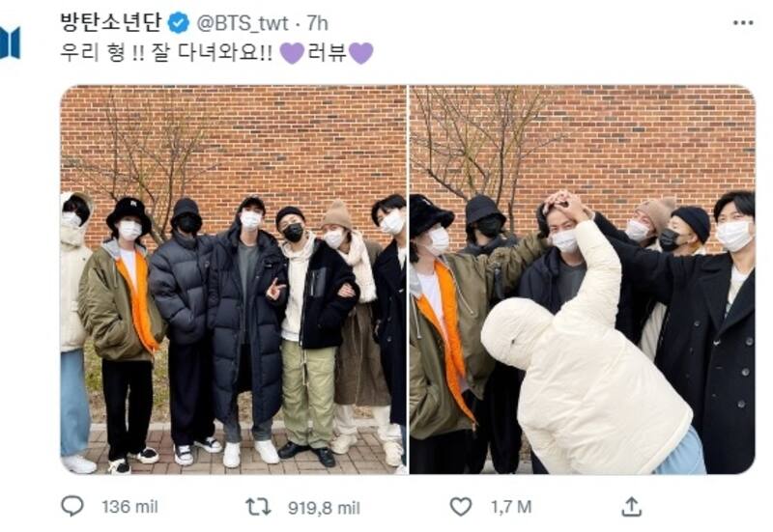The height and width of the screenshot is (532, 773).
Task: Like the tweet with the heart icon
Action: pyautogui.click(x=461, y=506)
